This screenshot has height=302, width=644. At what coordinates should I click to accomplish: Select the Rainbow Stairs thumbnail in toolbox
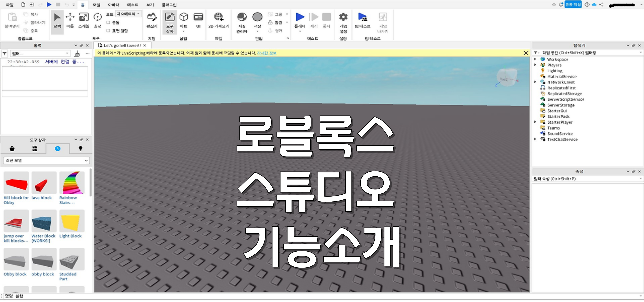(71, 186)
